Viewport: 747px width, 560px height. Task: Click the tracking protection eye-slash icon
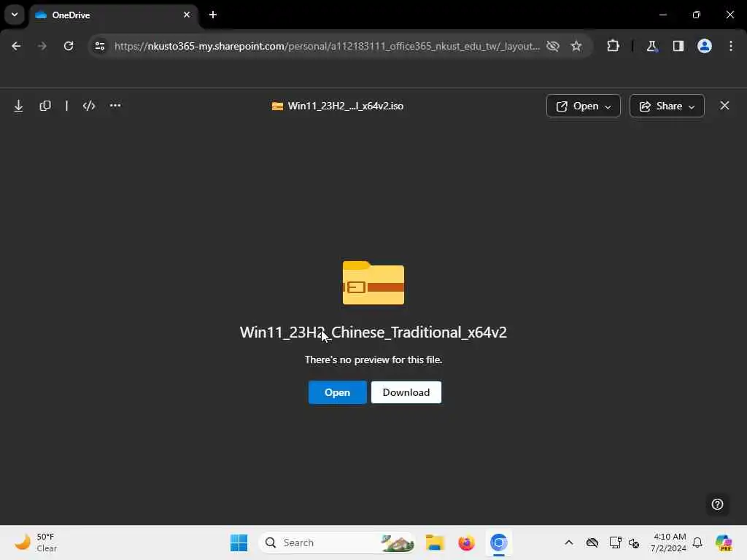[553, 46]
